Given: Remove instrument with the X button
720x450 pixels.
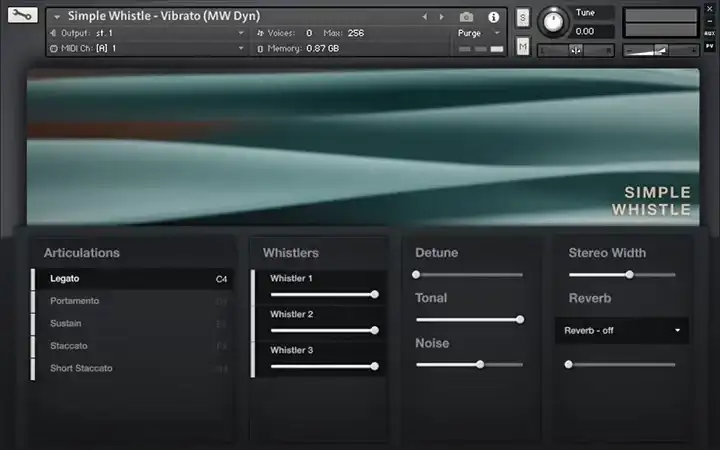Looking at the screenshot, I should [709, 9].
